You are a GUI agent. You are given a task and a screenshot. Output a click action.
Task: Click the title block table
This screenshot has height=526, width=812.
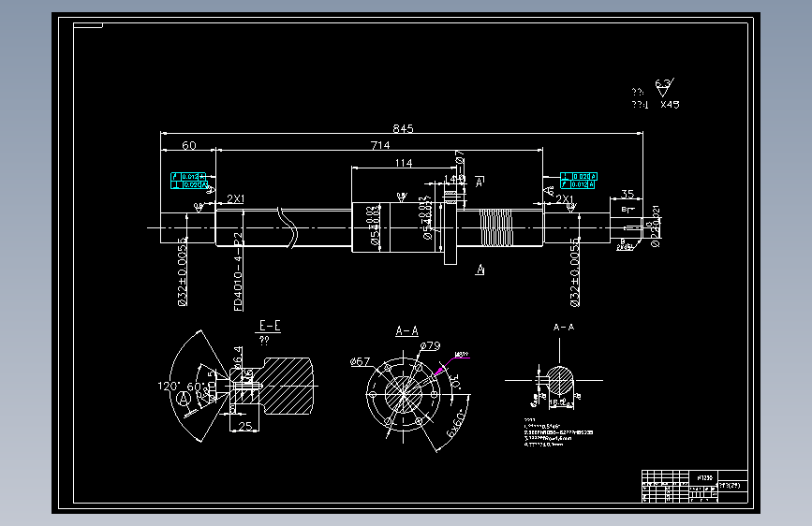pos(694,486)
